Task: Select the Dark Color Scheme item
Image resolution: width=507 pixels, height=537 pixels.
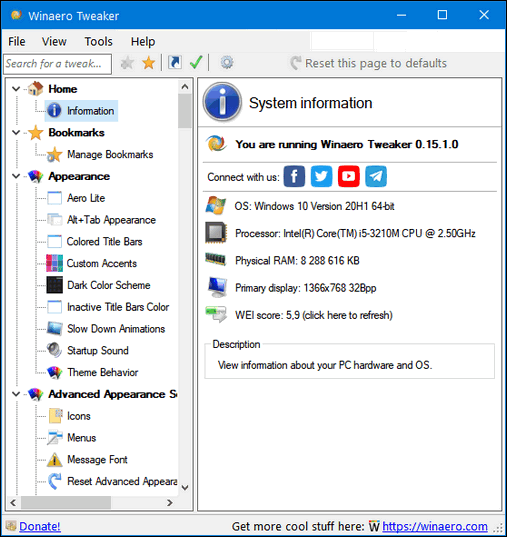Action: click(109, 285)
